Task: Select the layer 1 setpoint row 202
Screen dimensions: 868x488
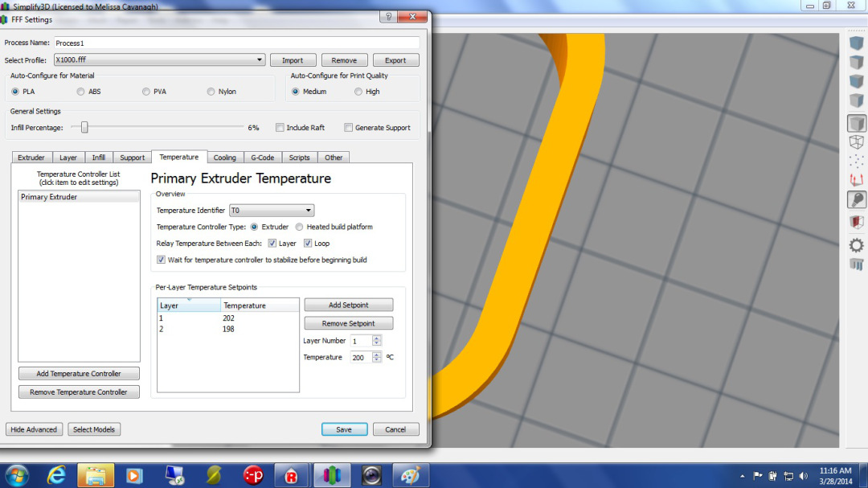Action: [227, 318]
